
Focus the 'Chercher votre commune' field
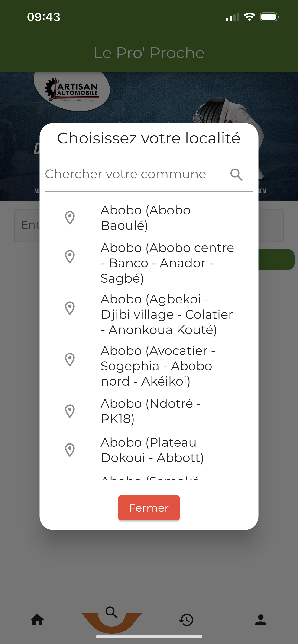coord(135,174)
